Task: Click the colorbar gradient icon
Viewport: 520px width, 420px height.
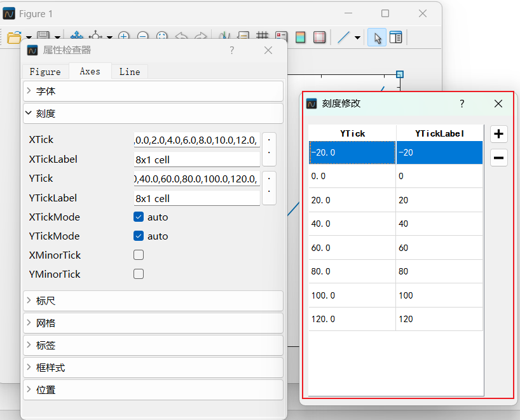Action: (x=300, y=37)
